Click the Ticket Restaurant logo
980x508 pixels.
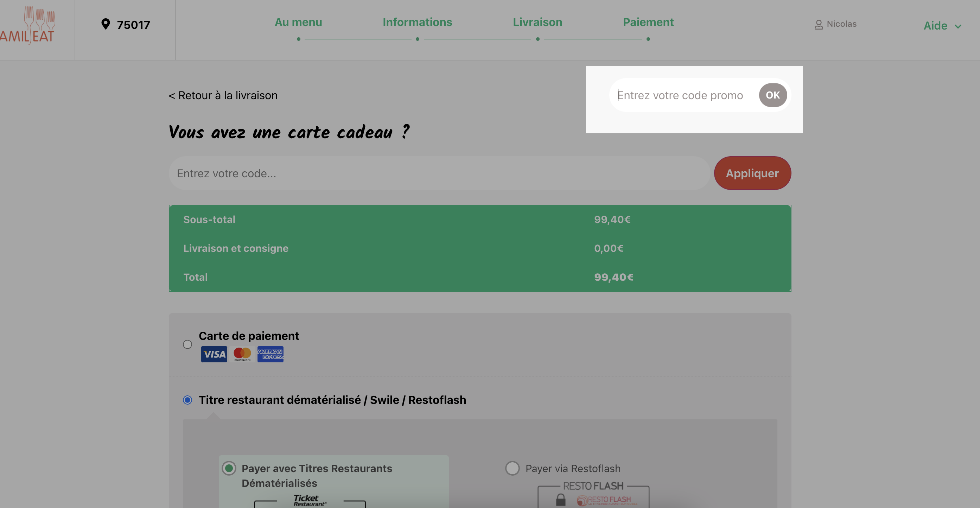coord(309,500)
